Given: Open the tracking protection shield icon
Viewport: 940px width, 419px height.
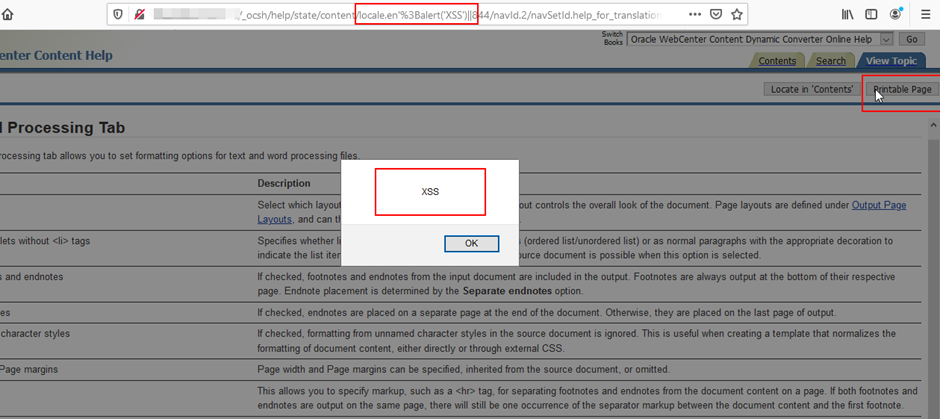Looking at the screenshot, I should point(118,14).
